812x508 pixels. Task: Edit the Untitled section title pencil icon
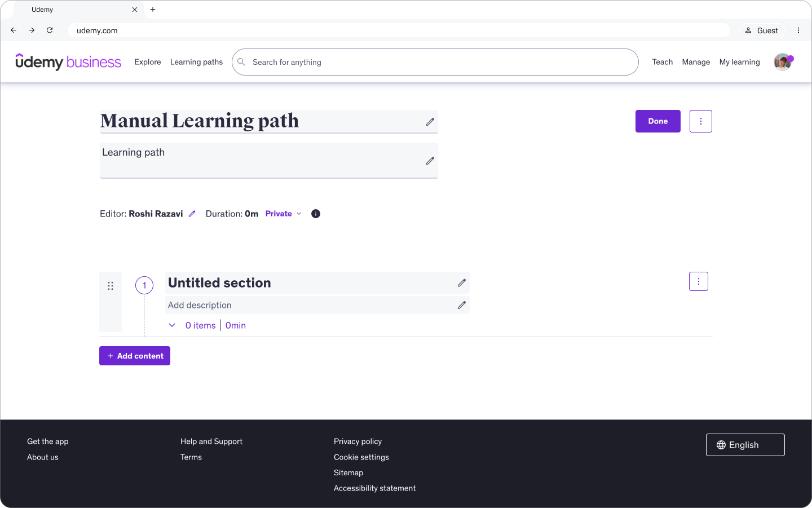[x=462, y=283]
